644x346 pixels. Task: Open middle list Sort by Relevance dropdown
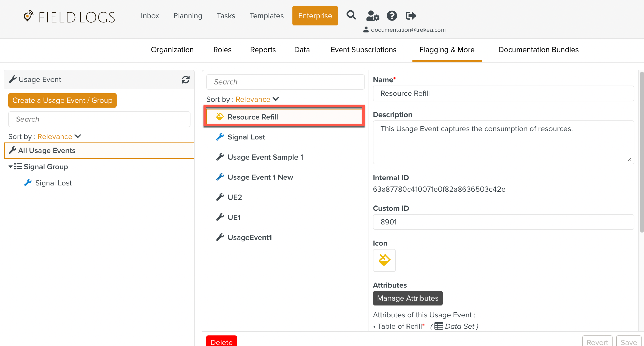(x=257, y=99)
